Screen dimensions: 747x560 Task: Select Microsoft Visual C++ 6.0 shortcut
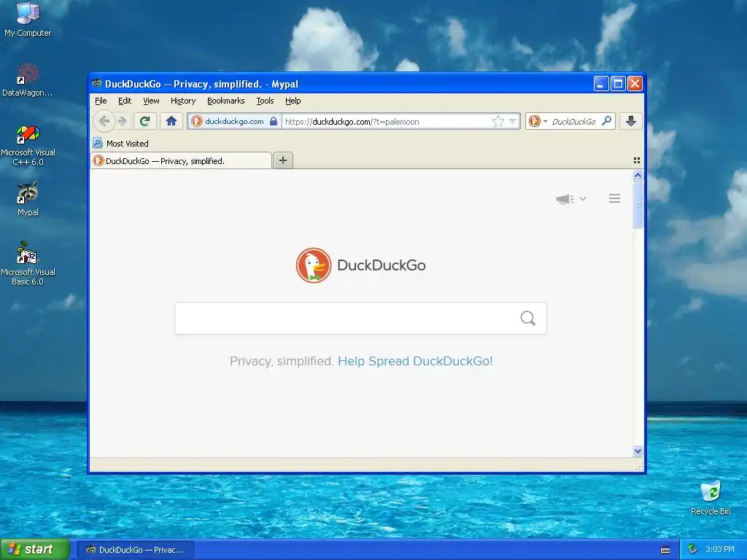coord(28,145)
